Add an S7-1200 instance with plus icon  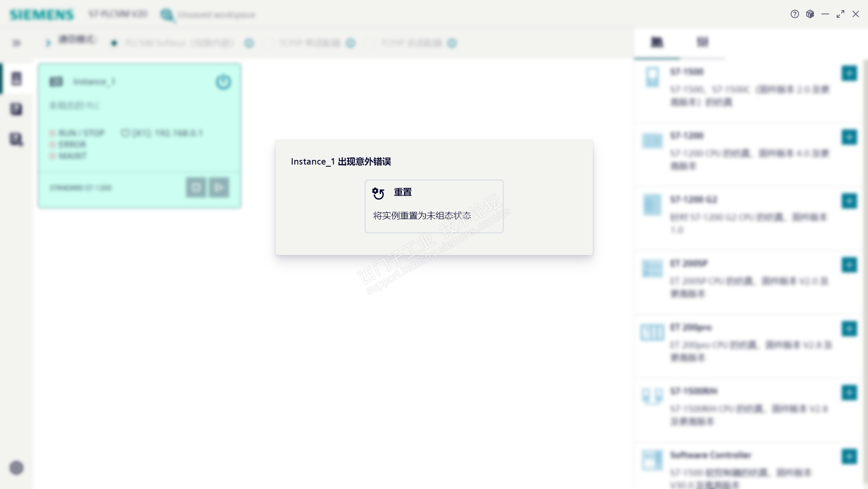849,137
